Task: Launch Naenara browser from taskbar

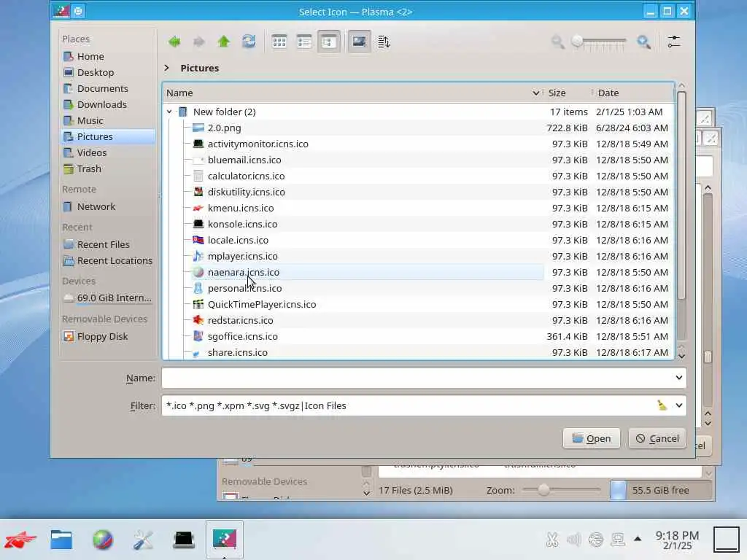Action: pos(102,540)
